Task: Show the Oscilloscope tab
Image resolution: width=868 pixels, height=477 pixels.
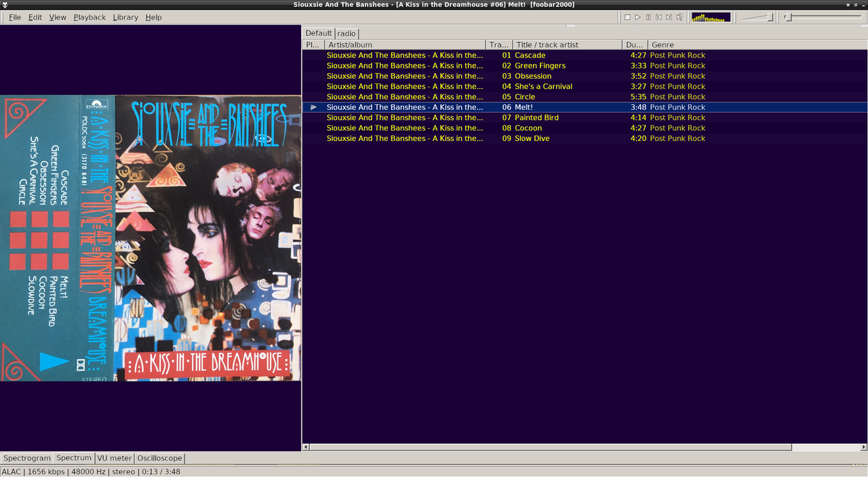Action: (159, 458)
